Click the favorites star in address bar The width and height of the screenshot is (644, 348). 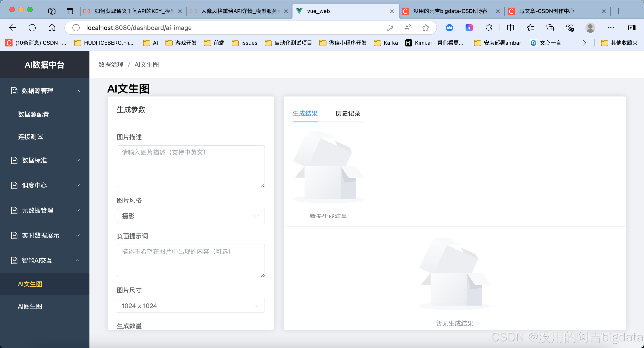[x=426, y=28]
